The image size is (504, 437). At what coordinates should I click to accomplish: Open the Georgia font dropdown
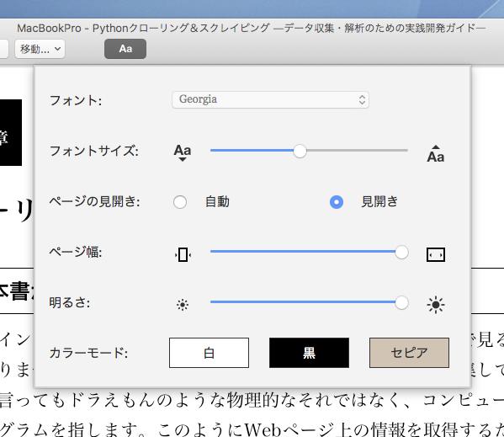[270, 99]
